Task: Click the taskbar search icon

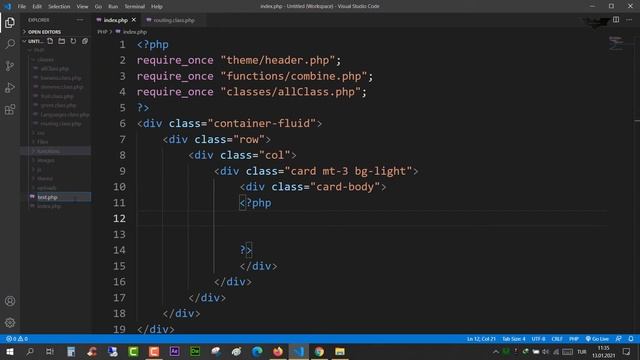Action: (x=30, y=351)
